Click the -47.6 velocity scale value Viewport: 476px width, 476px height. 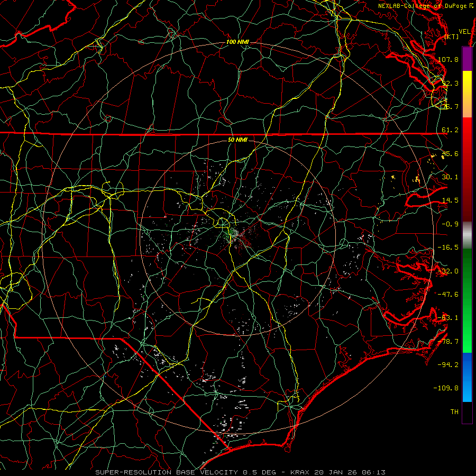[448, 295]
